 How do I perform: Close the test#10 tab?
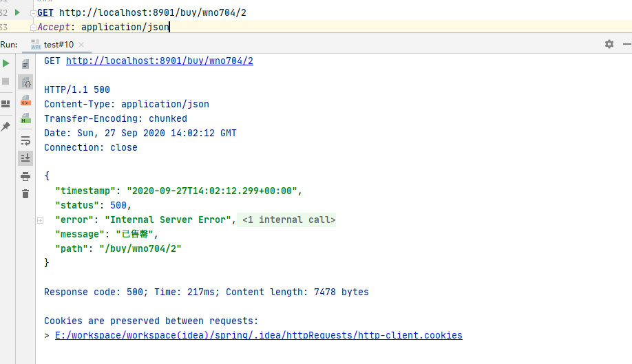click(x=82, y=44)
